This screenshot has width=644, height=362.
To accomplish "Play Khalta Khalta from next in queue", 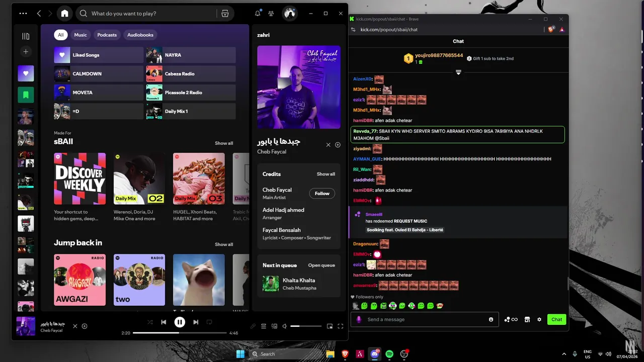I will click(x=299, y=284).
